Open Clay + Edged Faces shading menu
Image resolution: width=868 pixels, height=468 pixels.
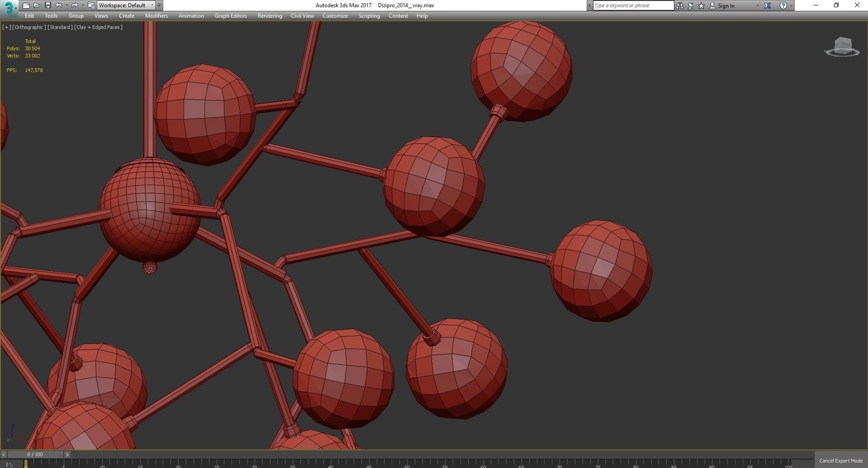(x=98, y=27)
